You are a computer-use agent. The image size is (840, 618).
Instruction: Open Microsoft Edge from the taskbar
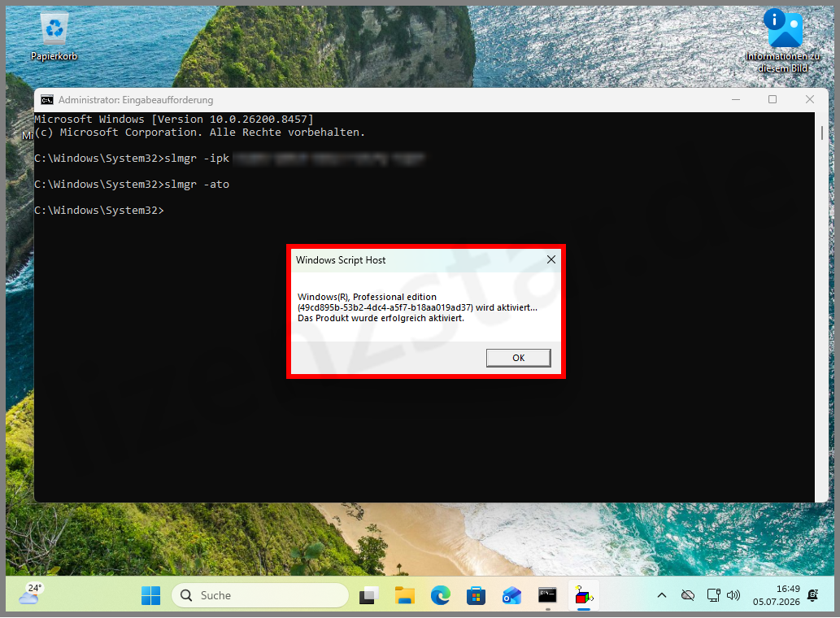441,595
